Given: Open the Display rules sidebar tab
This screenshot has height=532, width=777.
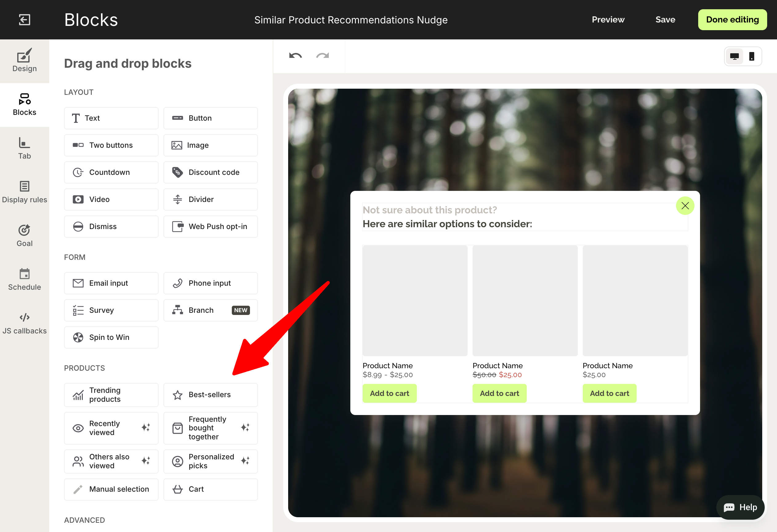Looking at the screenshot, I should [24, 192].
